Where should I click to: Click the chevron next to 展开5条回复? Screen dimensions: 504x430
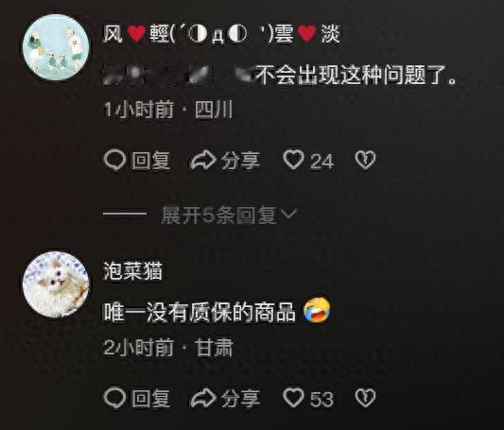288,214
